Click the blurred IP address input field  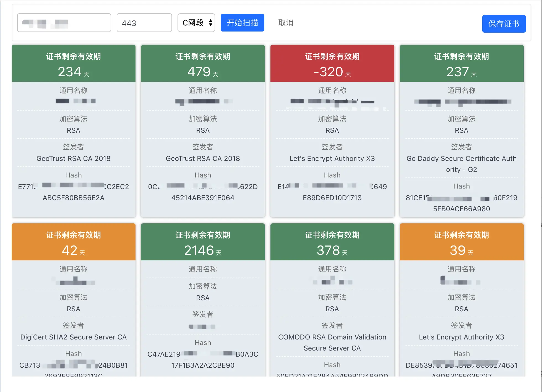(64, 23)
